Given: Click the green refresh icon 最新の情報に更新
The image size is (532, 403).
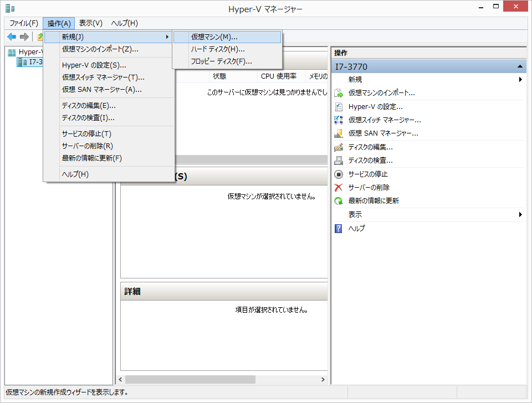Looking at the screenshot, I should click(x=338, y=201).
